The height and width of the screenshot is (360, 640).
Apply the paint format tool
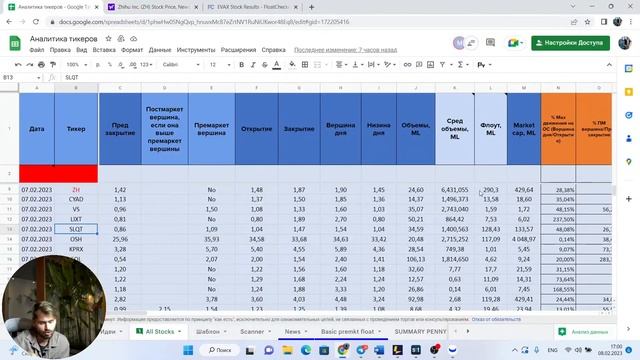[53, 64]
